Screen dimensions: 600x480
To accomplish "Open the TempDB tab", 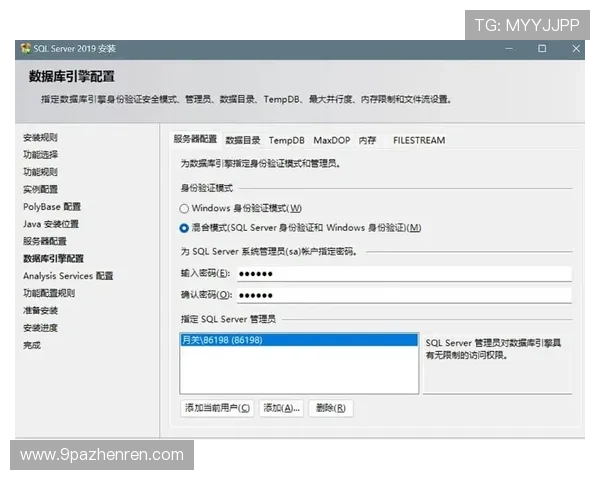I will coord(287,140).
